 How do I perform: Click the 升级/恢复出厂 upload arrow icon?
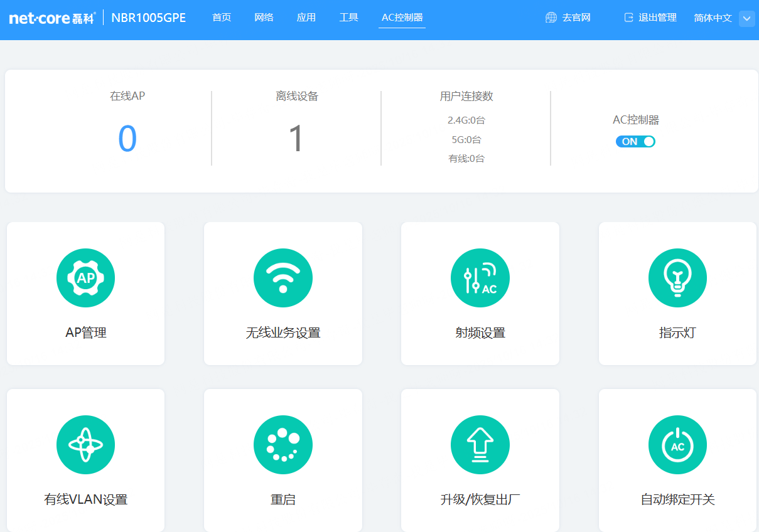[480, 445]
